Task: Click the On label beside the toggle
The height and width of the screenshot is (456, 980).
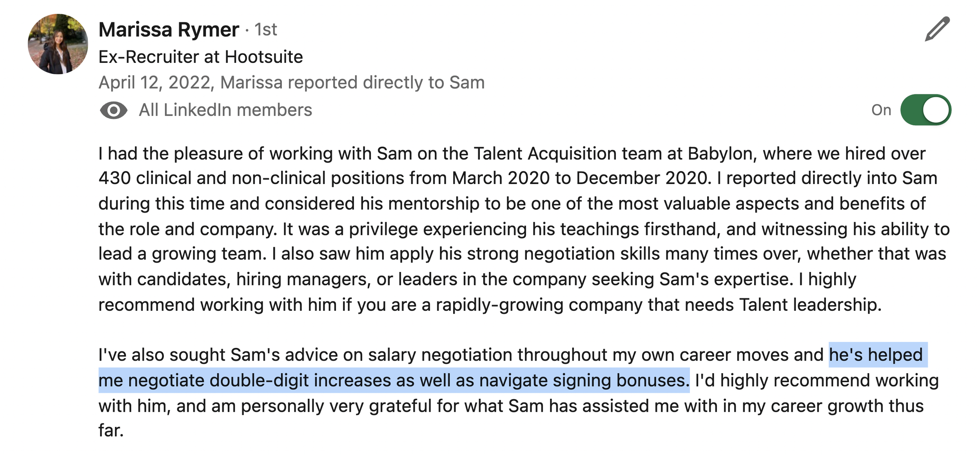Action: [881, 110]
